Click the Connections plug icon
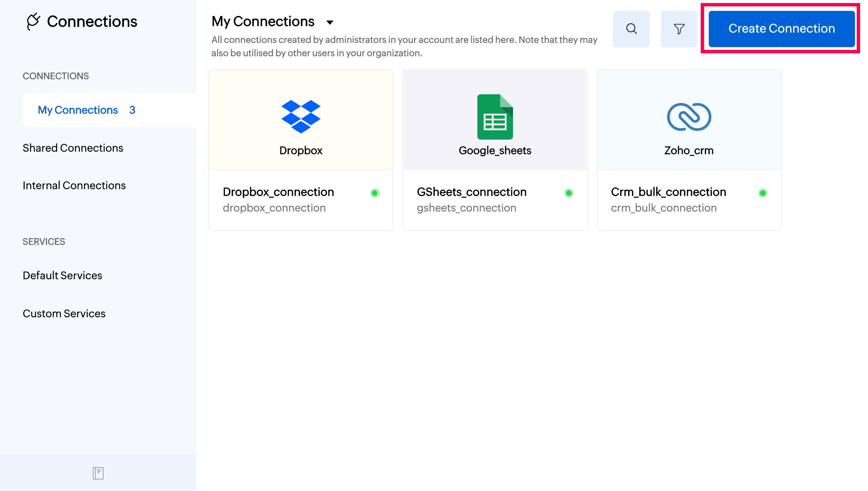 pos(33,21)
